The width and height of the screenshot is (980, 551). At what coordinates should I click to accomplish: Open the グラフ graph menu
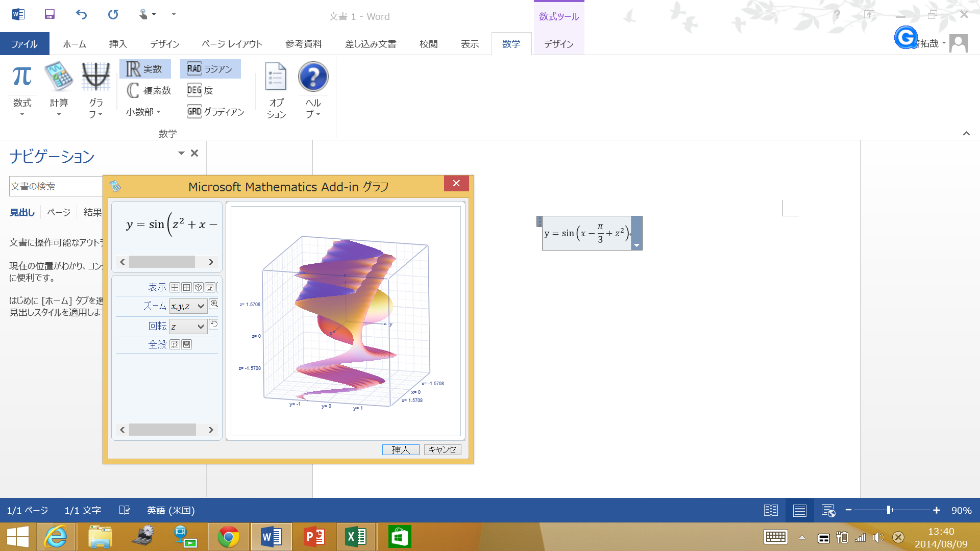[96, 89]
